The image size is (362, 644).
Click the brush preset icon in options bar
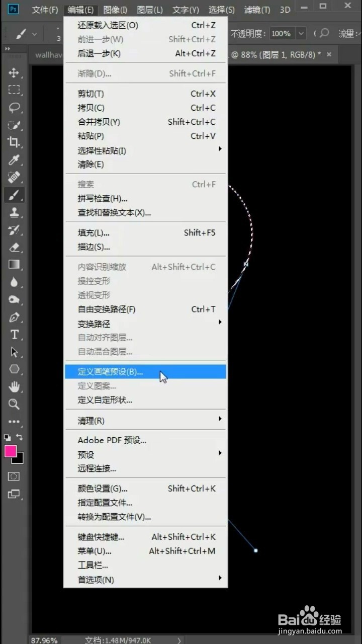[x=21, y=34]
